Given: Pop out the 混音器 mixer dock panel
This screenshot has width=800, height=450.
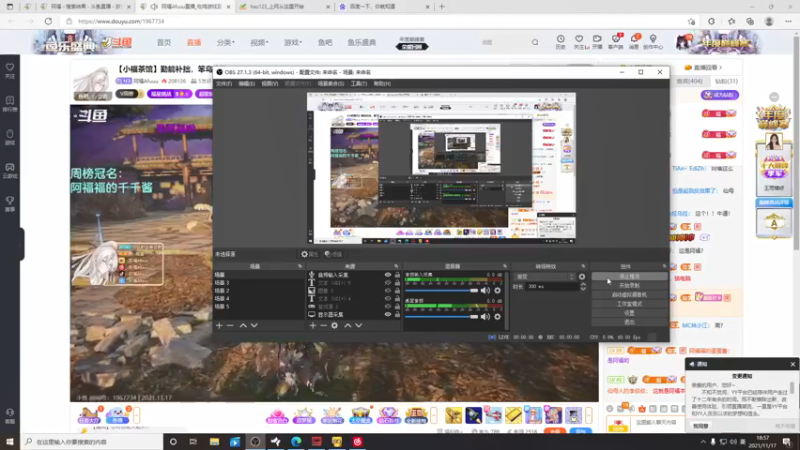Looking at the screenshot, I should coord(505,266).
